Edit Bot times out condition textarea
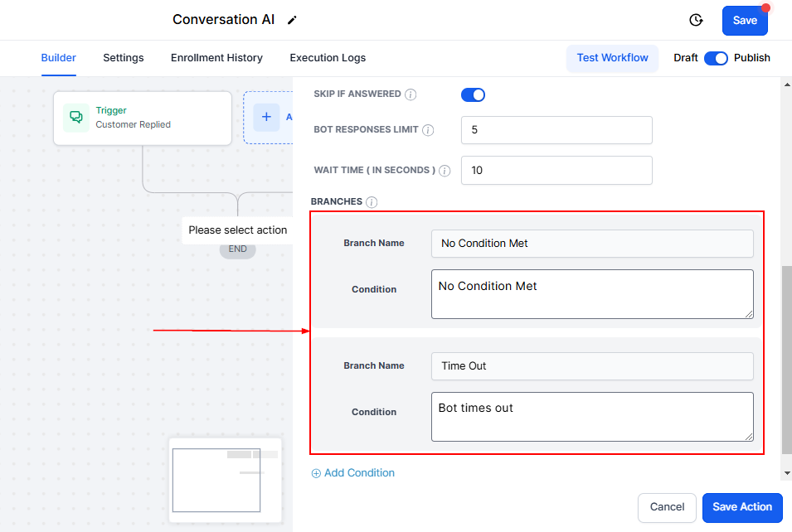The image size is (792, 532). point(592,417)
